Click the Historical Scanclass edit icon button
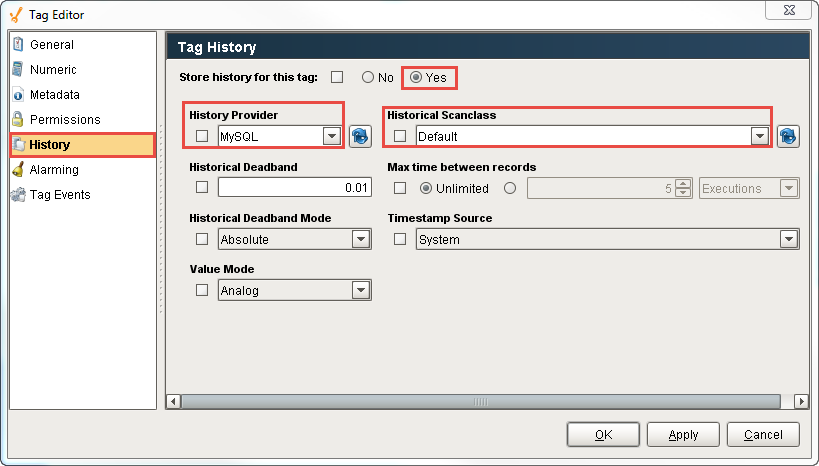The width and height of the screenshot is (819, 466). [788, 136]
